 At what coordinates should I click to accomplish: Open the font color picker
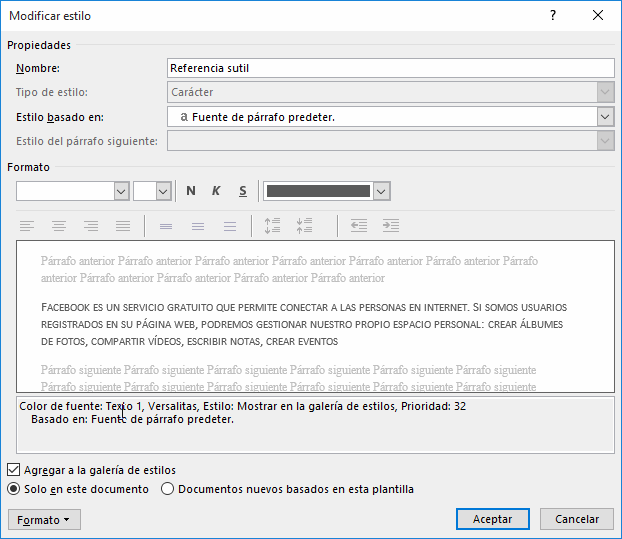(x=380, y=191)
